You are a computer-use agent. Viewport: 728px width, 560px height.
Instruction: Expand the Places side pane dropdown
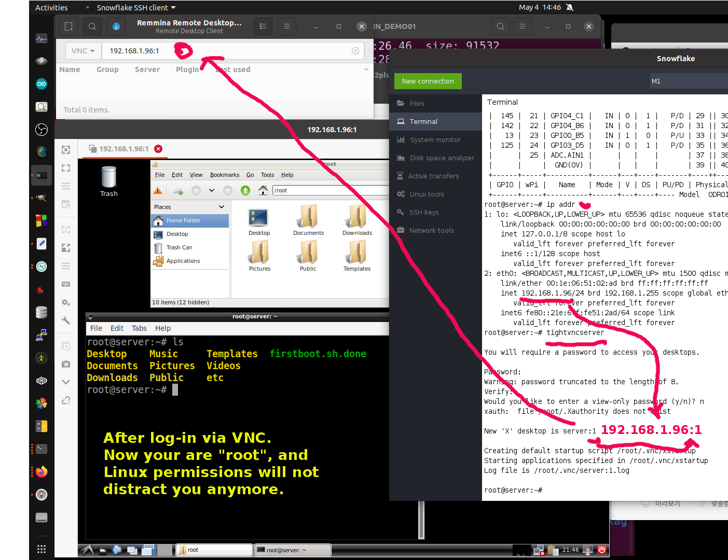(222, 207)
